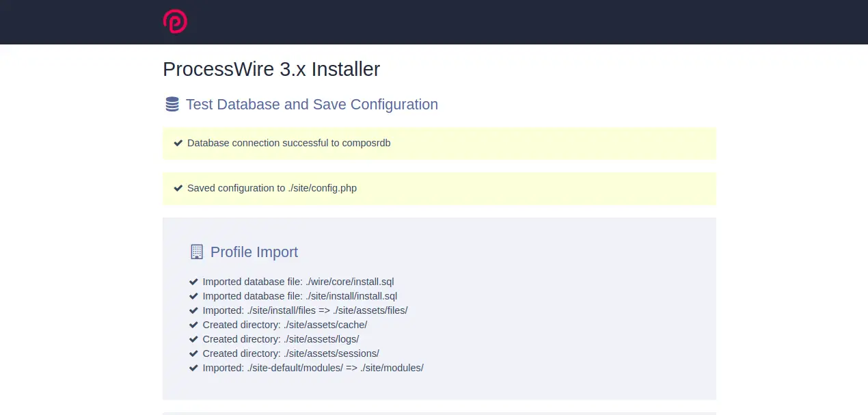Click the building icon beside Profile Import
The height and width of the screenshot is (415, 868).
[x=197, y=252]
